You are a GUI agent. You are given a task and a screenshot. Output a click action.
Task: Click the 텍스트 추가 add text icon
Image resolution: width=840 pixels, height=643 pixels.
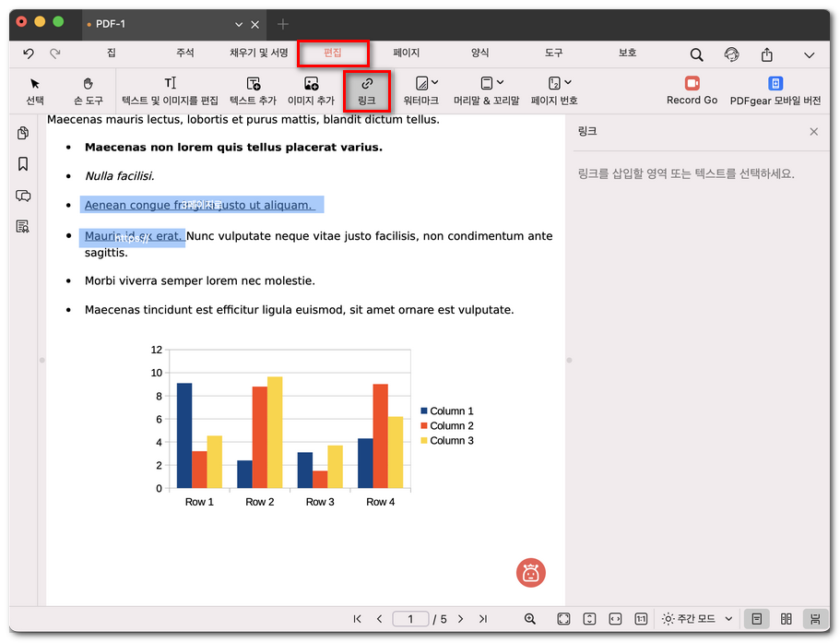[253, 85]
